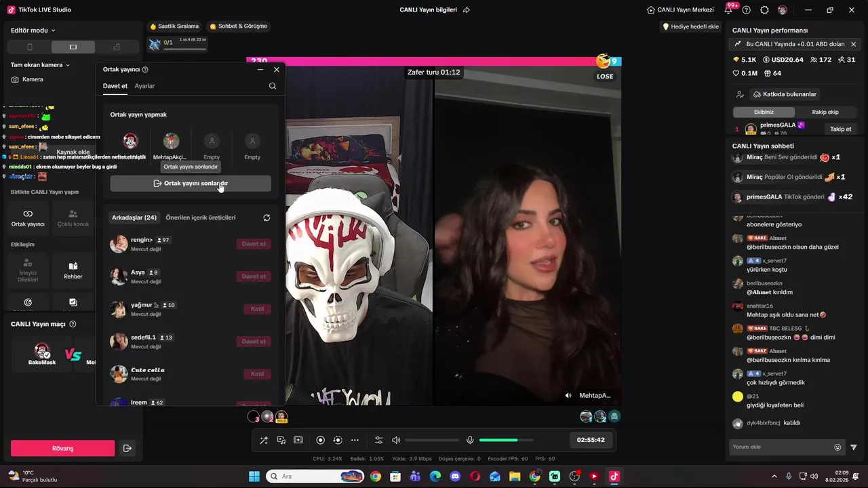Open CANLI Yayın maçı help icon
This screenshot has height=488, width=868.
click(x=73, y=324)
